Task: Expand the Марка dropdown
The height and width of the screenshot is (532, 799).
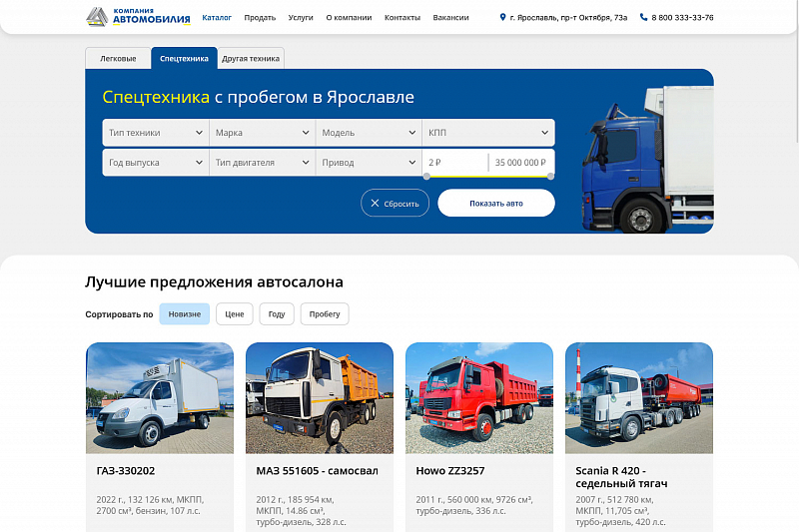Action: (262, 133)
